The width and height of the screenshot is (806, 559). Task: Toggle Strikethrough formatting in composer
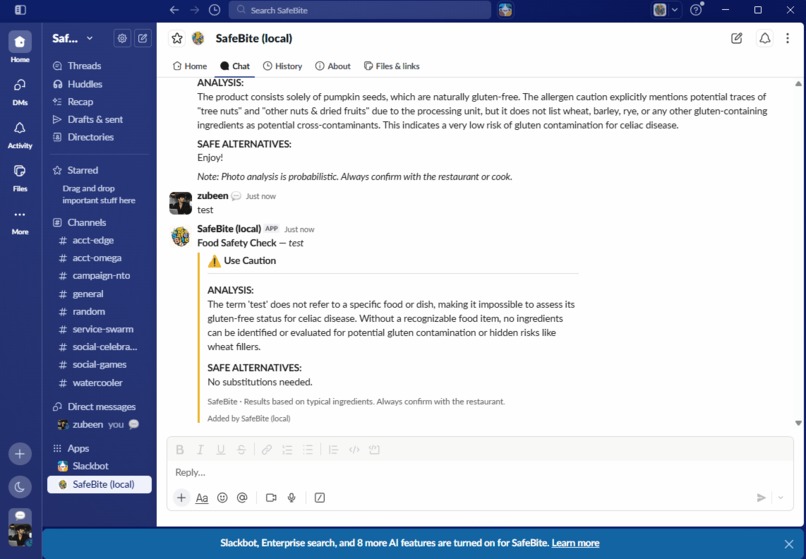[241, 449]
